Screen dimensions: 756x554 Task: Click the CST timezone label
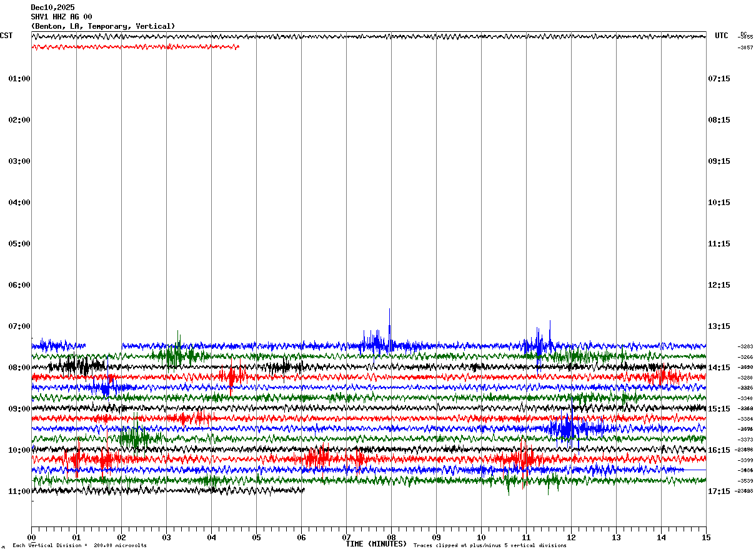click(x=6, y=36)
